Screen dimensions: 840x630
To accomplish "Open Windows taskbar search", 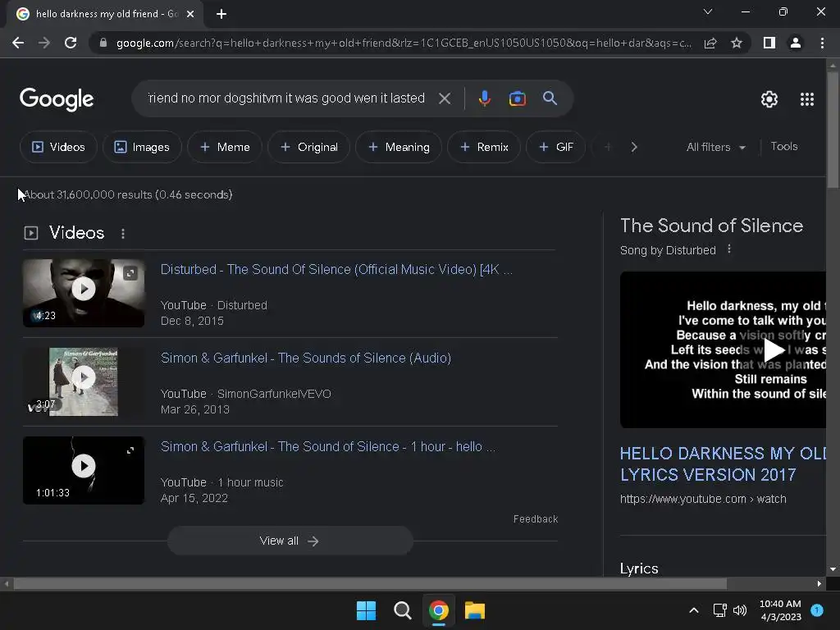I will (402, 610).
